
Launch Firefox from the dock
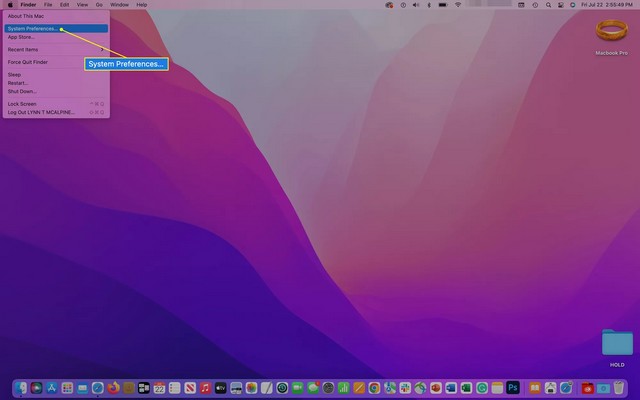113,387
